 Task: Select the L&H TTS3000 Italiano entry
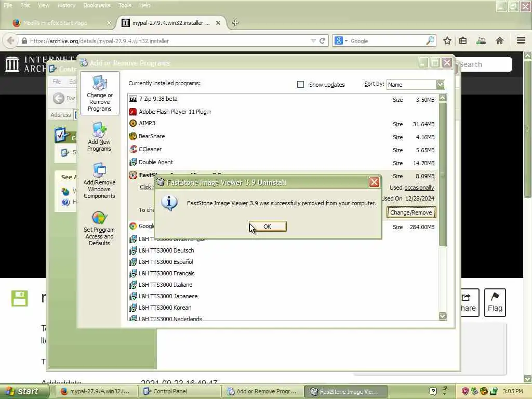(165, 285)
